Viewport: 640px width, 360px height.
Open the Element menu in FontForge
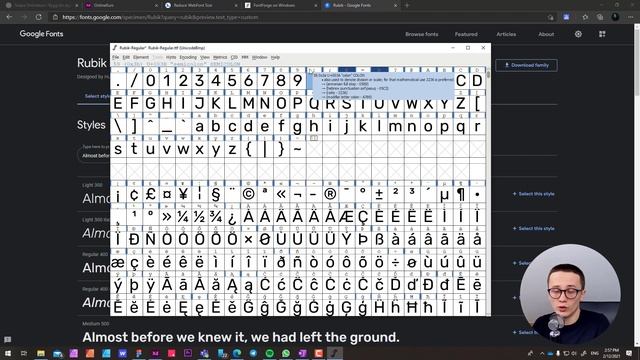tap(141, 58)
